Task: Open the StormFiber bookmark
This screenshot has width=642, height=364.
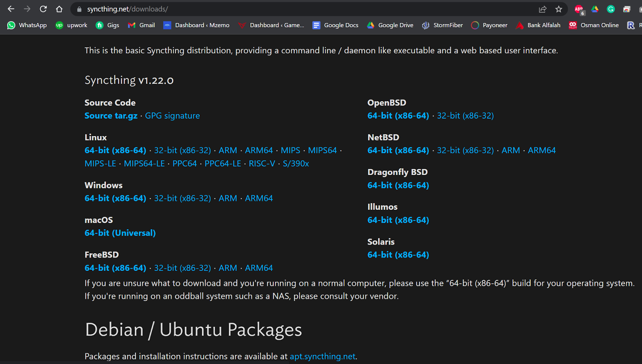Action: pyautogui.click(x=442, y=25)
